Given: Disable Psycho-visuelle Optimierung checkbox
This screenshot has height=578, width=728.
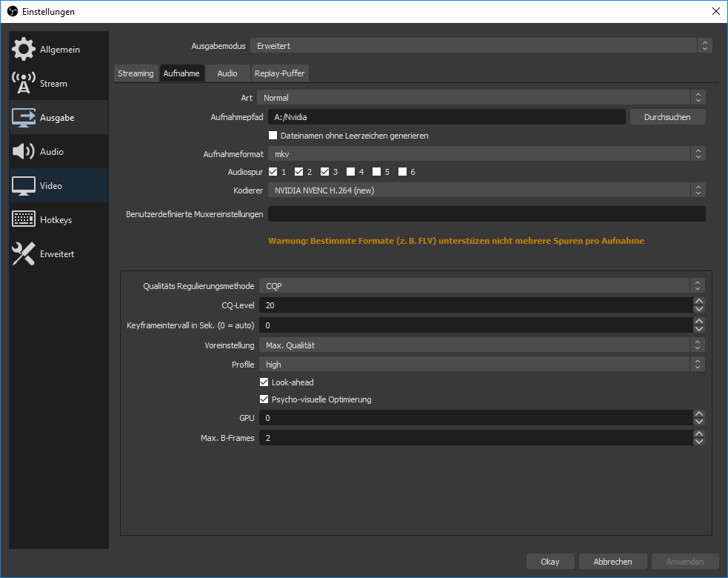Looking at the screenshot, I should point(264,399).
